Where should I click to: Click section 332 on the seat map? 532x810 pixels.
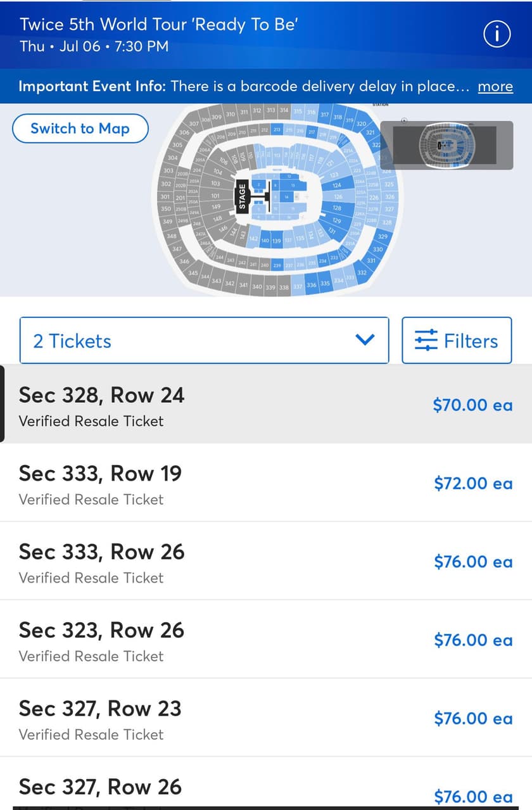coord(362,272)
